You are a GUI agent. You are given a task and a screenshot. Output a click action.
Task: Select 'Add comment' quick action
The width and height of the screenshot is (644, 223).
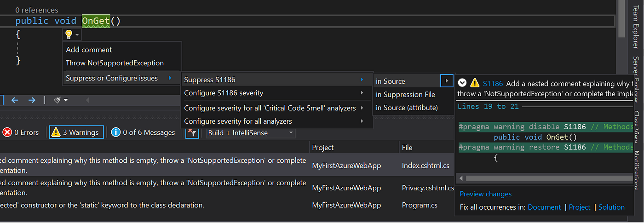[89, 50]
